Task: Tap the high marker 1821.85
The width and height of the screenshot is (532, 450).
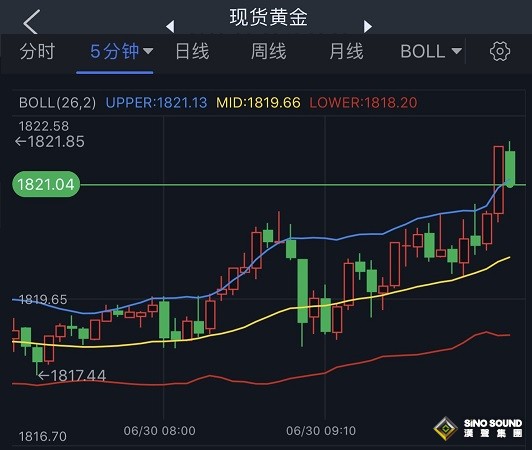Action: pos(50,142)
